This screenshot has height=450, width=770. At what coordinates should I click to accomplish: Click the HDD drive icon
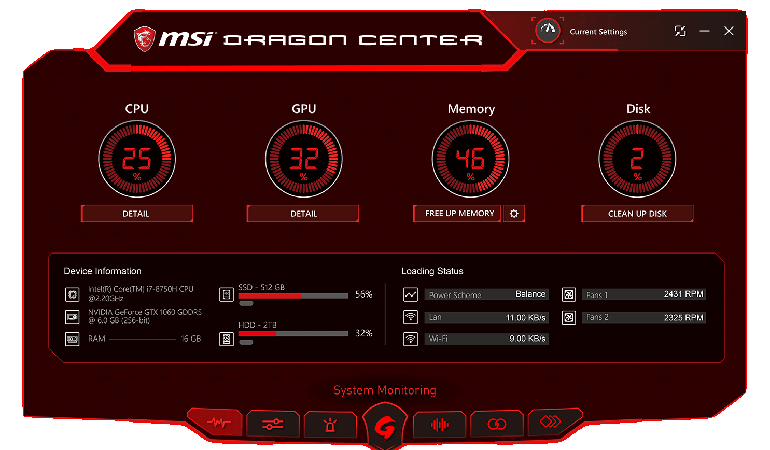tap(226, 339)
